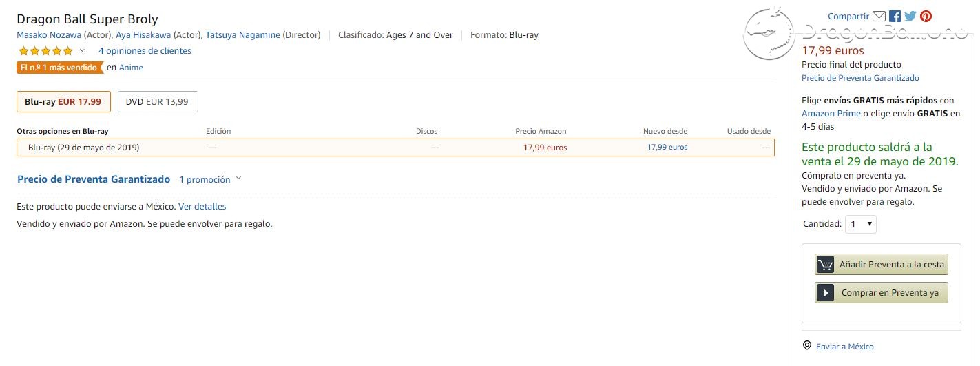Open the Anime category link
Viewport: 980px width, 366px height.
pyautogui.click(x=131, y=68)
